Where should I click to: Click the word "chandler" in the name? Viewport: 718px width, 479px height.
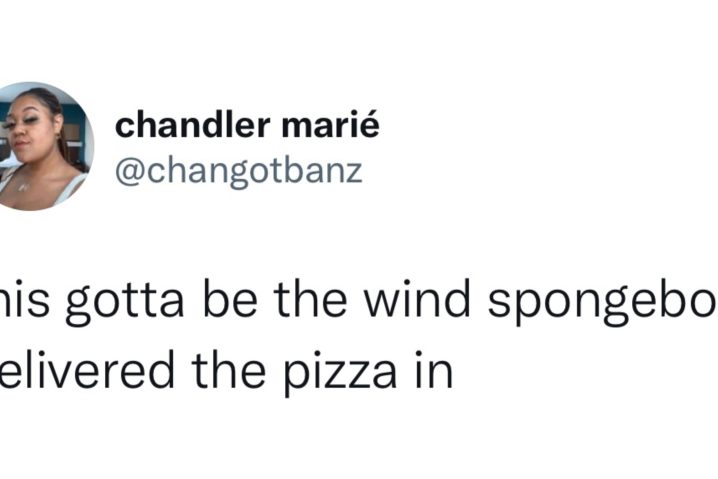point(192,125)
